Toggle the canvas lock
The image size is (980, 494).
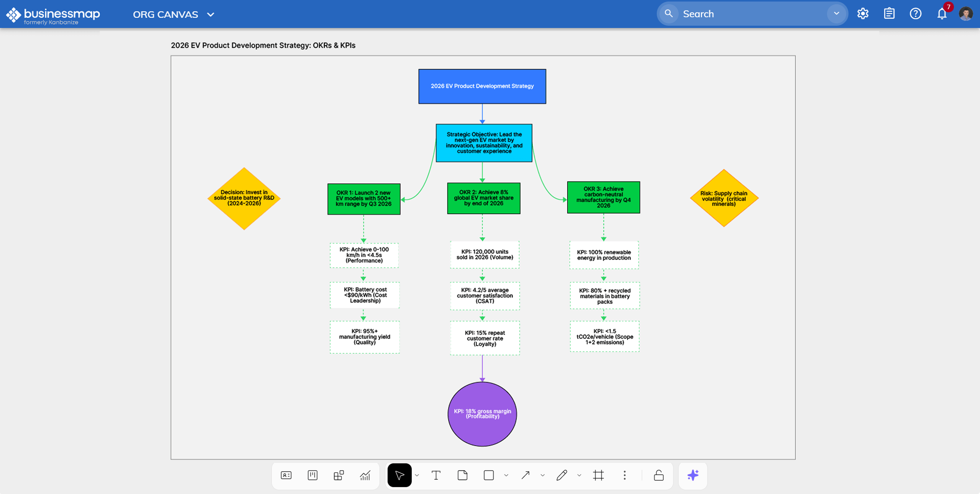pyautogui.click(x=658, y=475)
